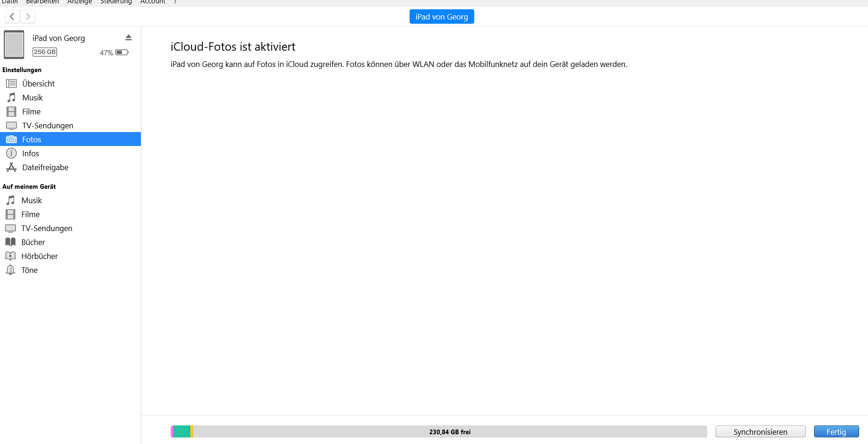Viewport: 868px width, 444px height.
Task: Click the Dateifreigabe app icon
Action: (x=11, y=167)
